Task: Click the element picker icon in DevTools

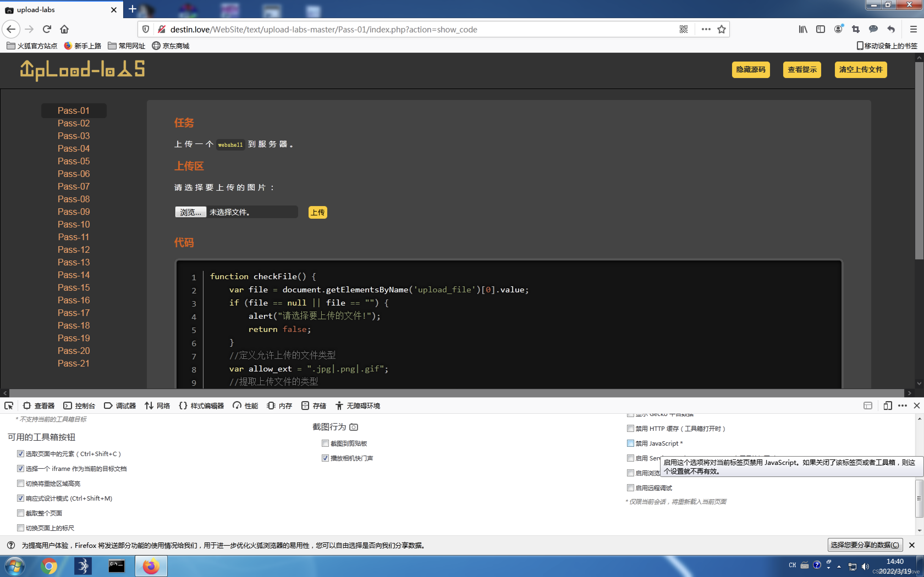Action: click(x=9, y=406)
